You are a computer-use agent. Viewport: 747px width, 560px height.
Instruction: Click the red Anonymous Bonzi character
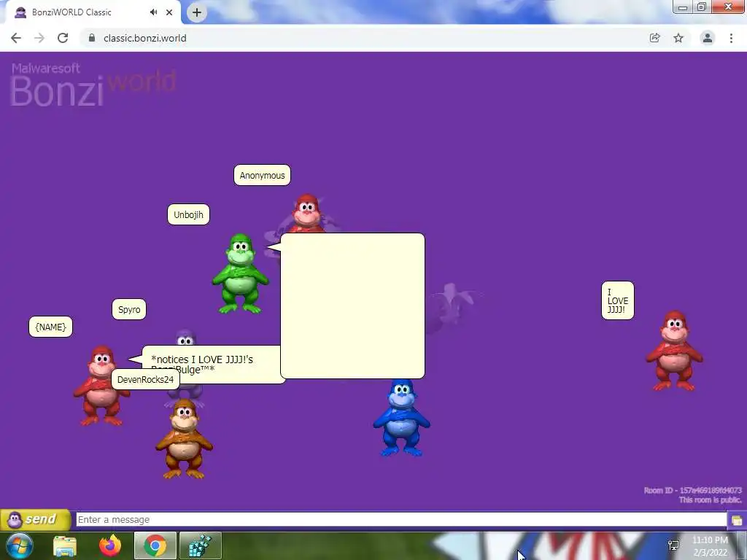pyautogui.click(x=307, y=213)
